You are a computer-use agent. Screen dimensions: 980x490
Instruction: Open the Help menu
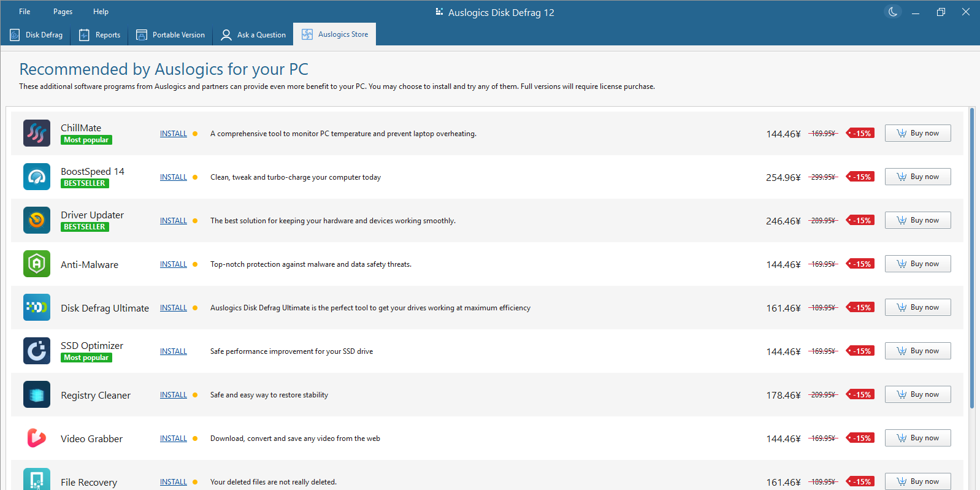point(101,12)
